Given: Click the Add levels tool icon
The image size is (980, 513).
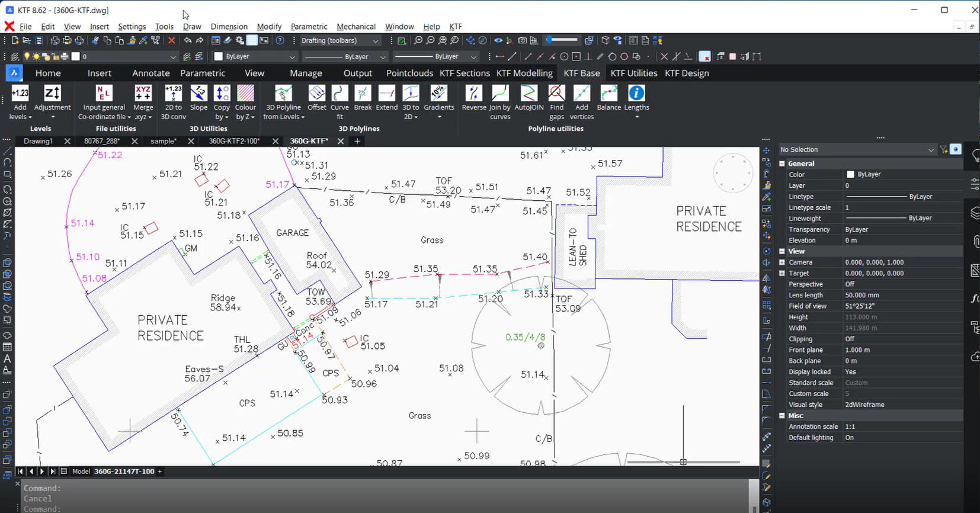Looking at the screenshot, I should [20, 94].
